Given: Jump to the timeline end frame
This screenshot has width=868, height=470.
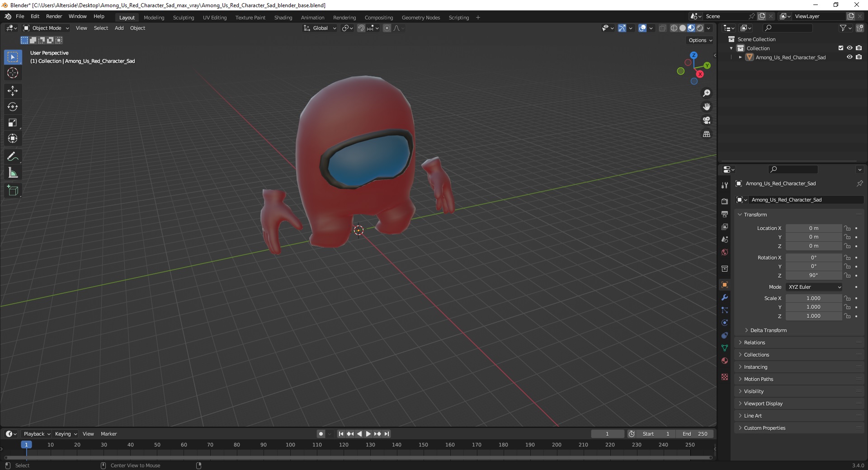Looking at the screenshot, I should (387, 434).
